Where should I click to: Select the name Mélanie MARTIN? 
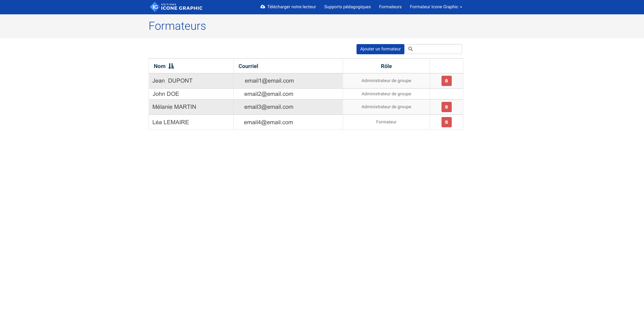tap(174, 107)
